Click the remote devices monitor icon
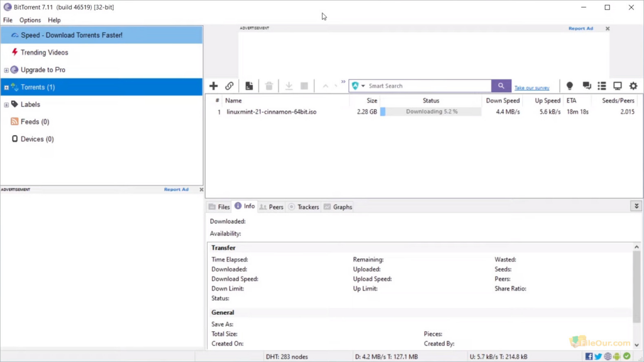 617,85
